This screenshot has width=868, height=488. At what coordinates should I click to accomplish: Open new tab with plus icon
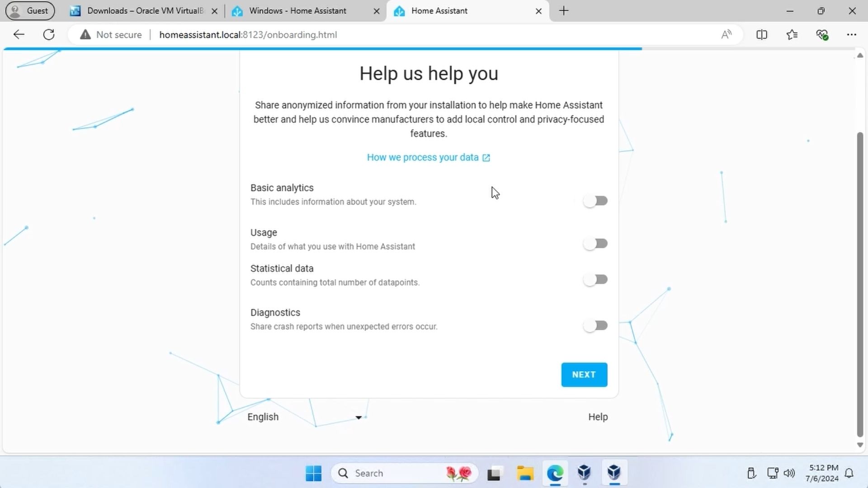[x=563, y=11]
